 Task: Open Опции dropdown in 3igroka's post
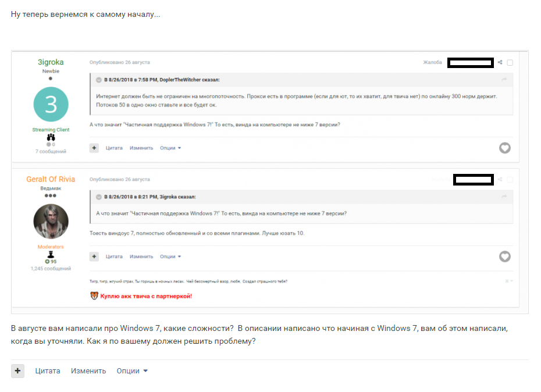click(170, 148)
